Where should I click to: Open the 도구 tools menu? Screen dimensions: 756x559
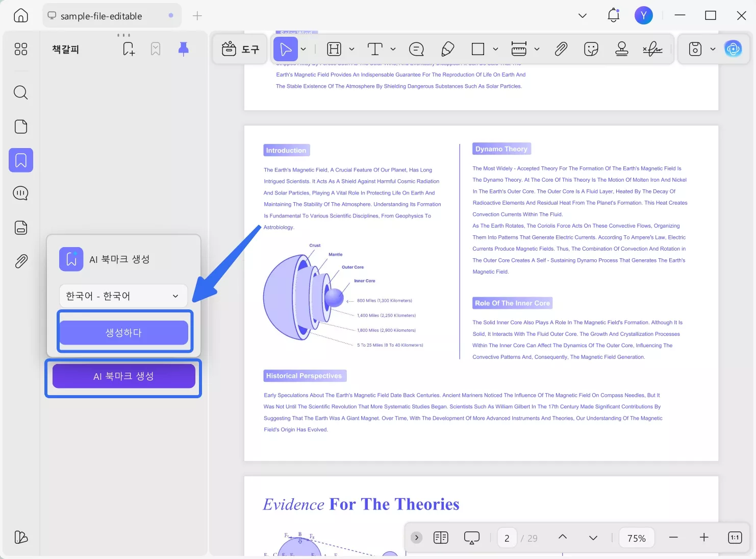(240, 49)
